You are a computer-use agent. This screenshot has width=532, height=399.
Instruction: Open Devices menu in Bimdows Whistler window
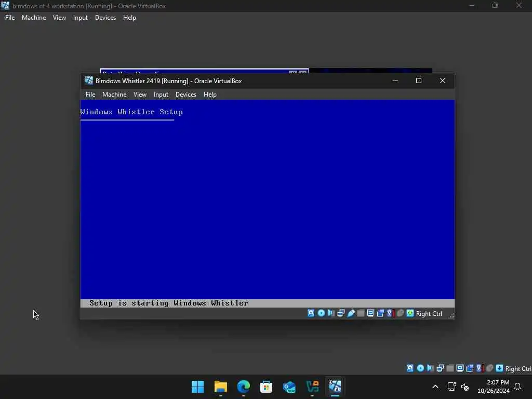tap(186, 95)
